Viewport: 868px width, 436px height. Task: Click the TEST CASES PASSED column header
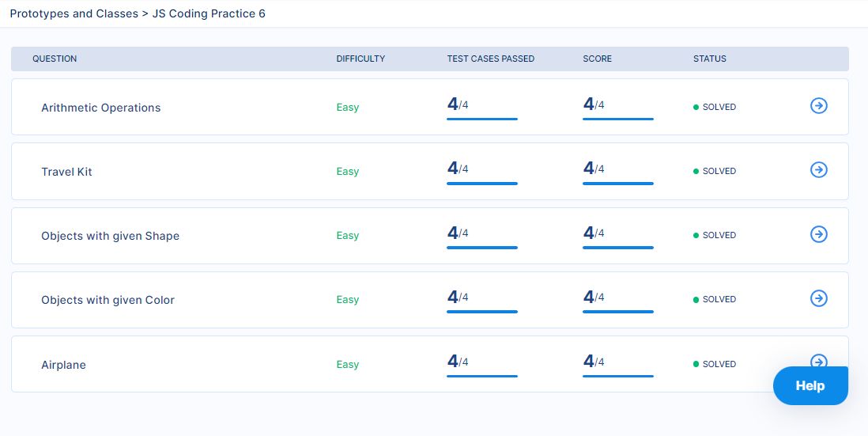[490, 59]
